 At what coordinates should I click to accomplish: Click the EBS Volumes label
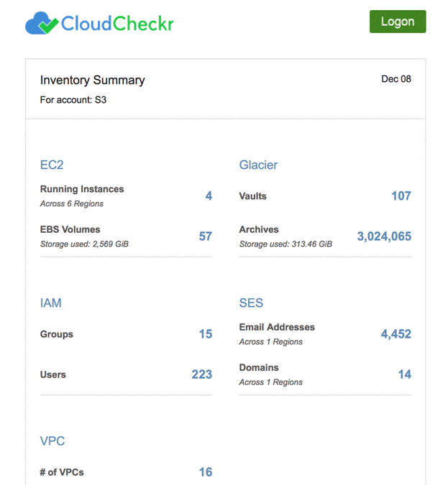click(70, 229)
